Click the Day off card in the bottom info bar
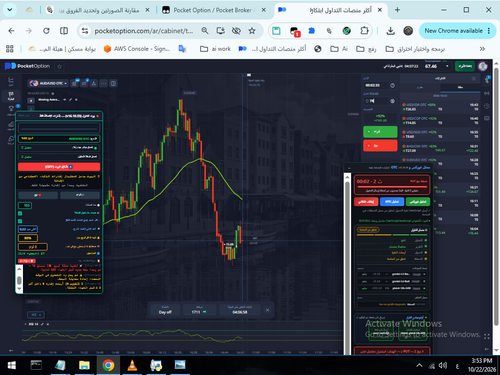 coord(165,310)
